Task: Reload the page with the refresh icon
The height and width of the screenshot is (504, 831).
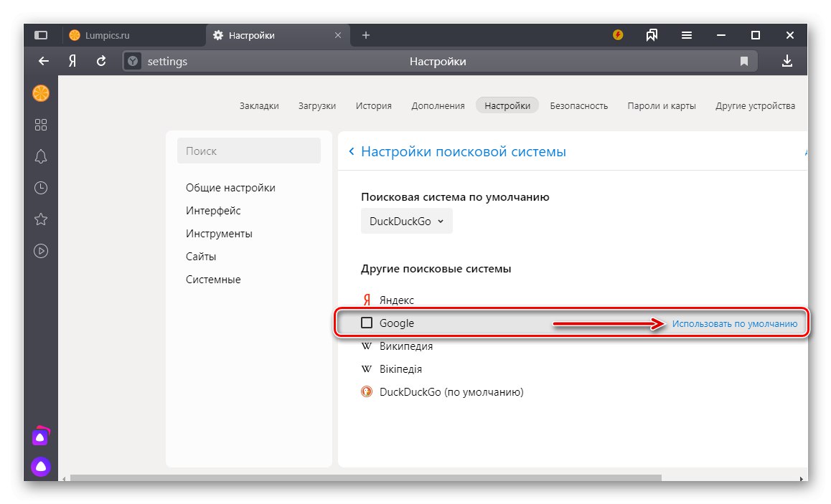Action: coord(101,62)
